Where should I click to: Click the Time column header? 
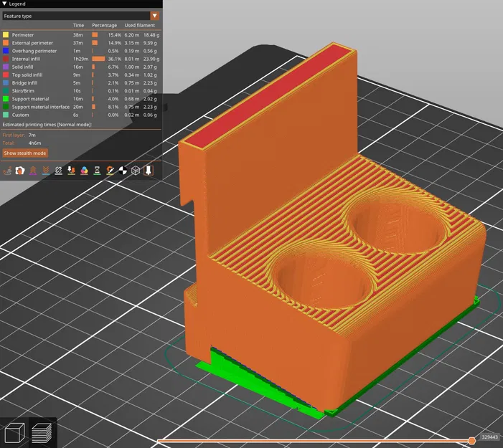tap(78, 25)
